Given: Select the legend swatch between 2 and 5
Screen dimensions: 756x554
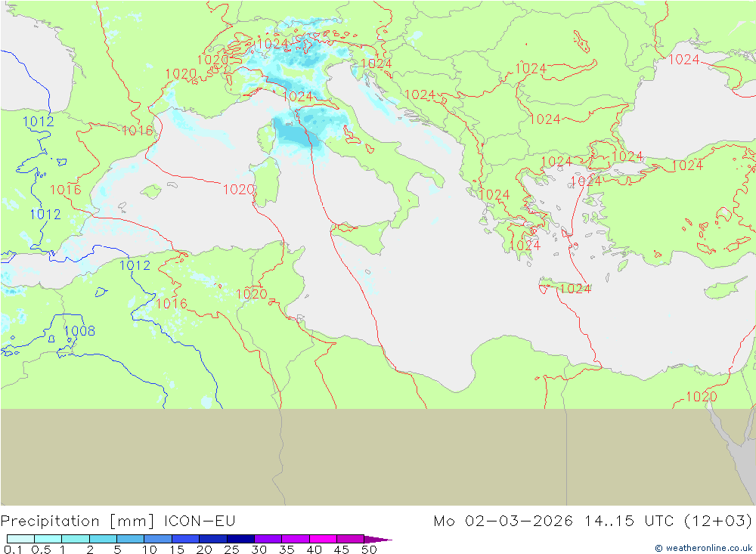Looking at the screenshot, I should pyautogui.click(x=103, y=539).
